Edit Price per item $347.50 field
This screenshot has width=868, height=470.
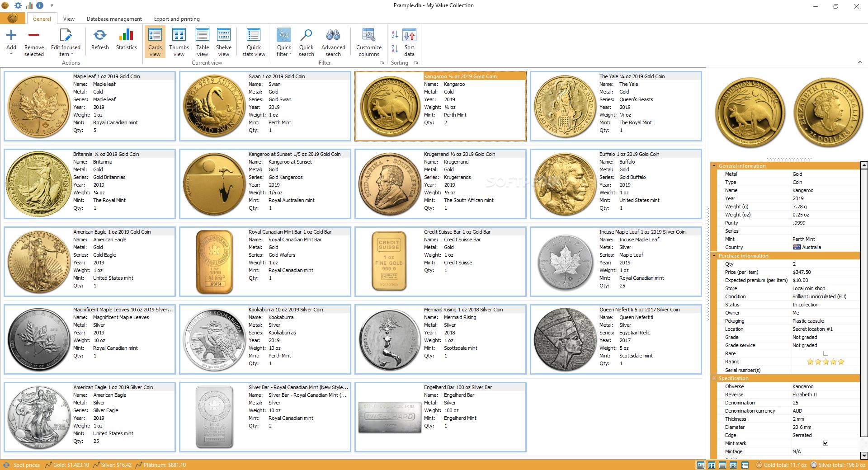(825, 272)
